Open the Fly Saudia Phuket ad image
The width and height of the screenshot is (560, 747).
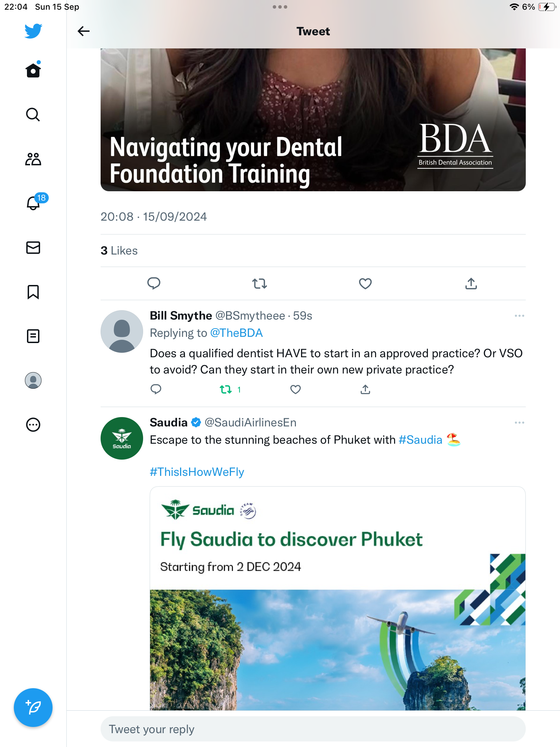click(x=338, y=599)
